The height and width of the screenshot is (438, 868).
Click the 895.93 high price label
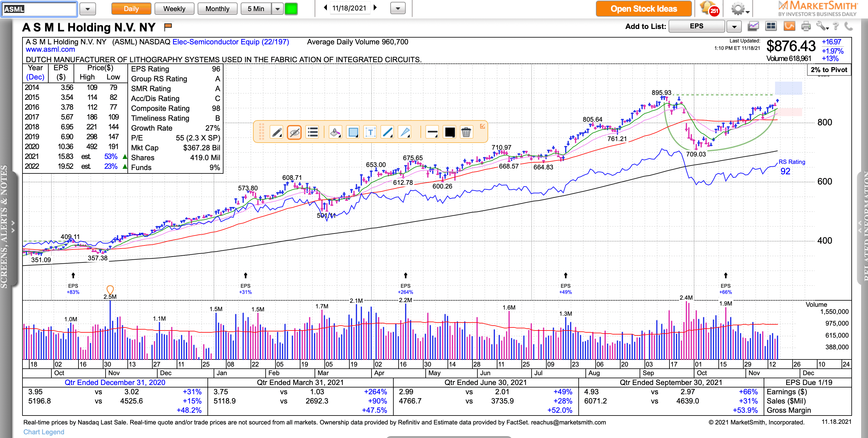coord(661,92)
